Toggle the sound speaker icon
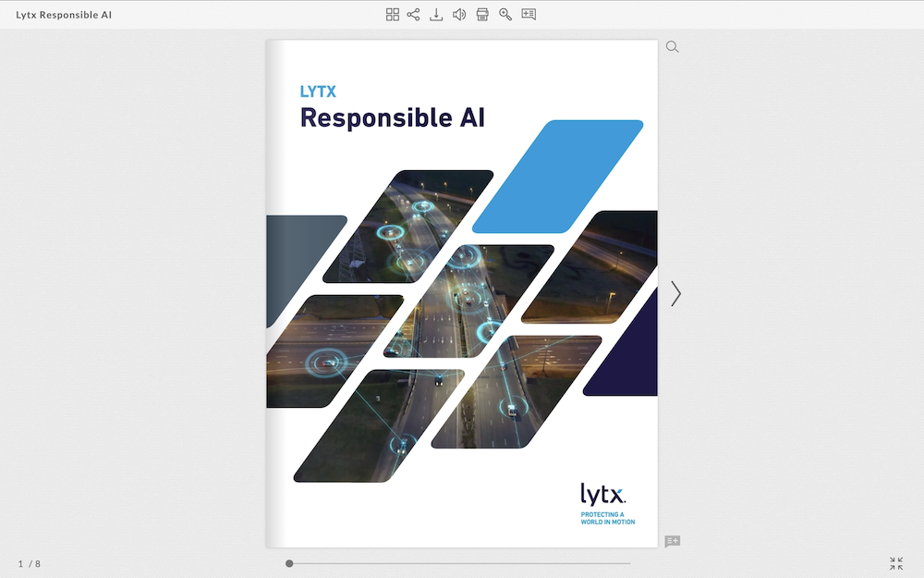The height and width of the screenshot is (578, 924). pyautogui.click(x=459, y=14)
